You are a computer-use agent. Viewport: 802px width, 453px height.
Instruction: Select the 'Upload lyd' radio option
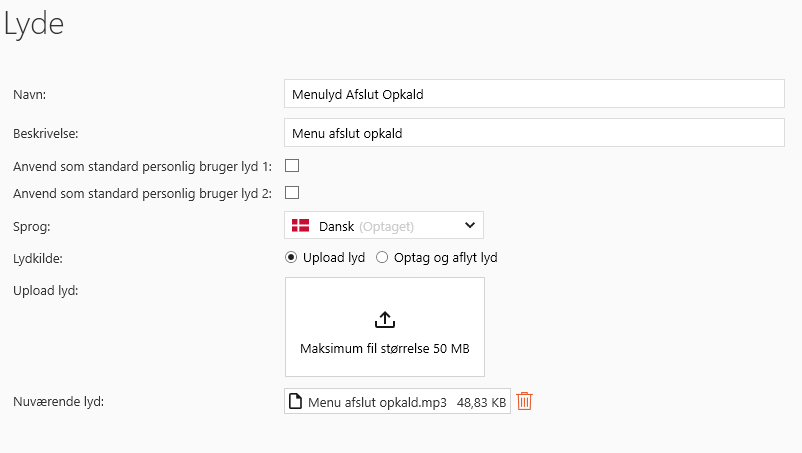[x=292, y=257]
